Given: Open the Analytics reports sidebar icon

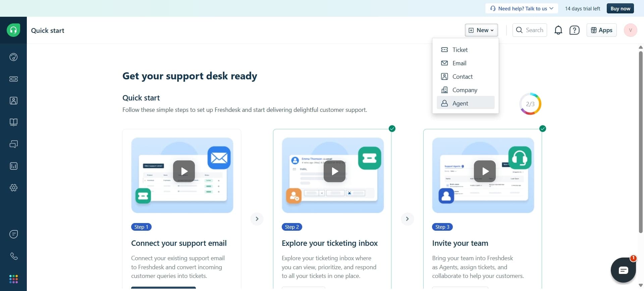Looking at the screenshot, I should (13, 166).
